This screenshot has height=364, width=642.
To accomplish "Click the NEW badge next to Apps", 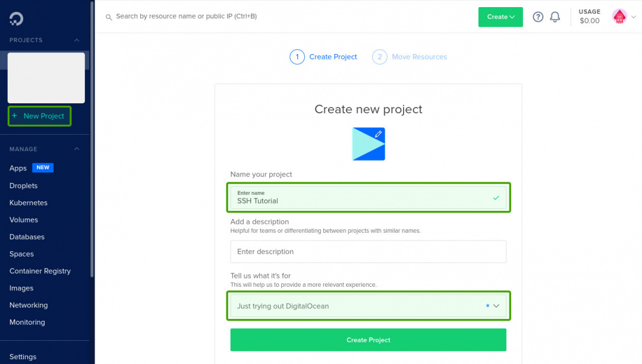I will (x=43, y=167).
